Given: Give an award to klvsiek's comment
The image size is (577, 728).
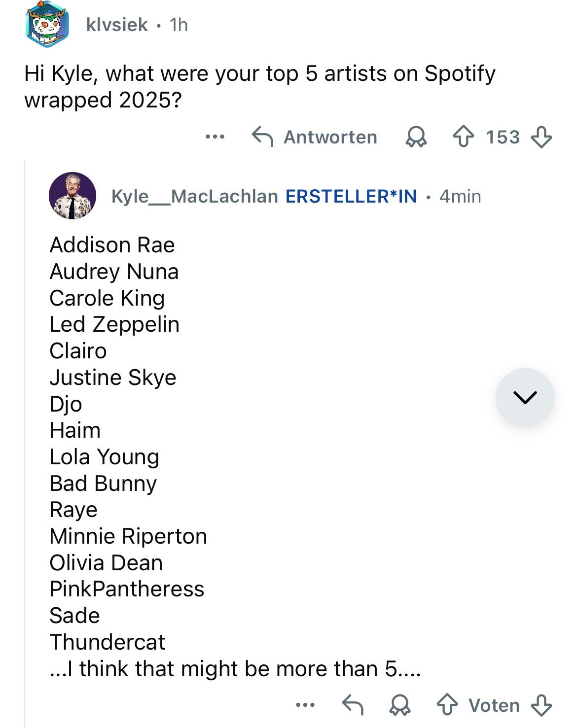Looking at the screenshot, I should 416,137.
